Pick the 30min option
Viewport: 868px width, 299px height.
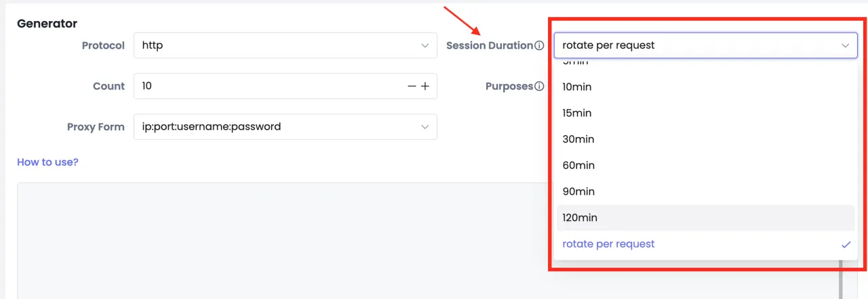[x=578, y=139]
